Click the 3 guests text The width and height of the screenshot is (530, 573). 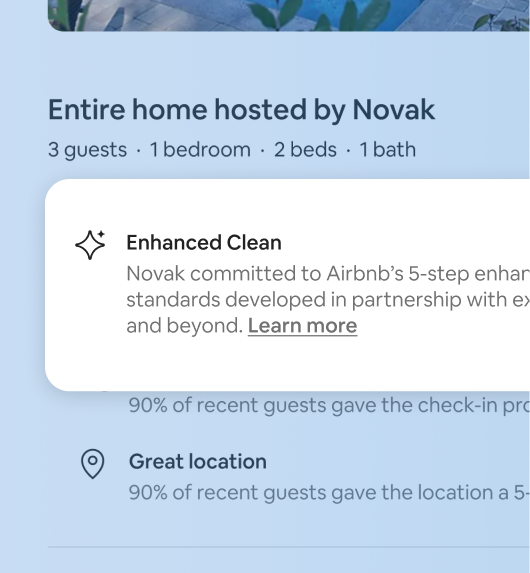click(87, 150)
